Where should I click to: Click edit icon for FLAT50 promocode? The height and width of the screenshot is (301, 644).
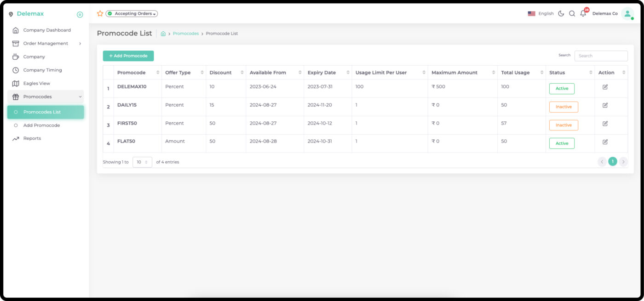pyautogui.click(x=605, y=142)
